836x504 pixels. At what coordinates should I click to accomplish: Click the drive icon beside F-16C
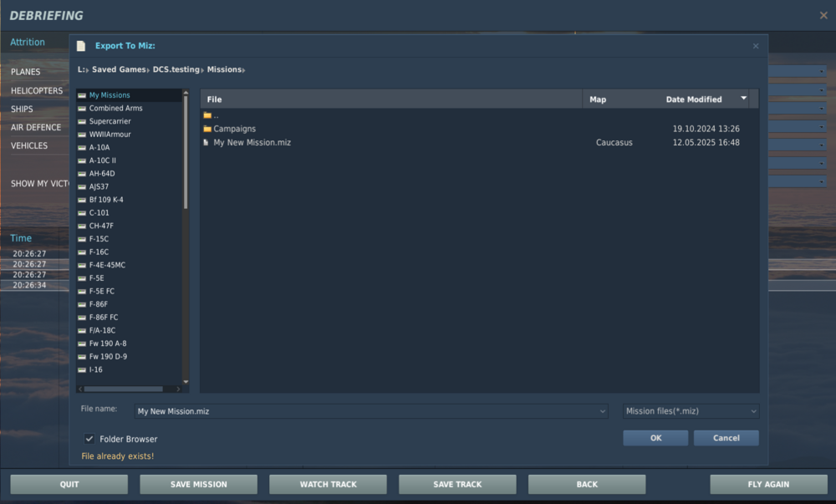(x=82, y=252)
